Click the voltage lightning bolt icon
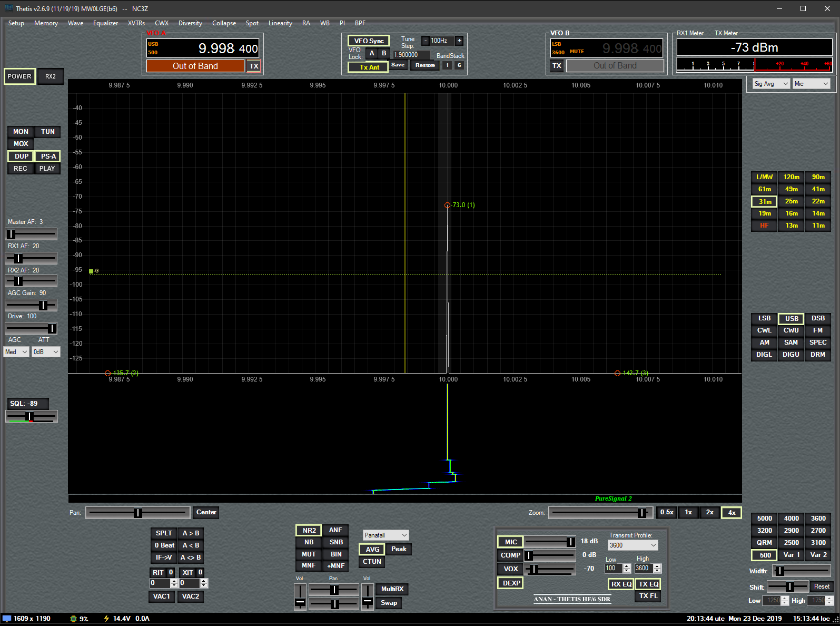Image resolution: width=840 pixels, height=626 pixels. click(x=106, y=619)
